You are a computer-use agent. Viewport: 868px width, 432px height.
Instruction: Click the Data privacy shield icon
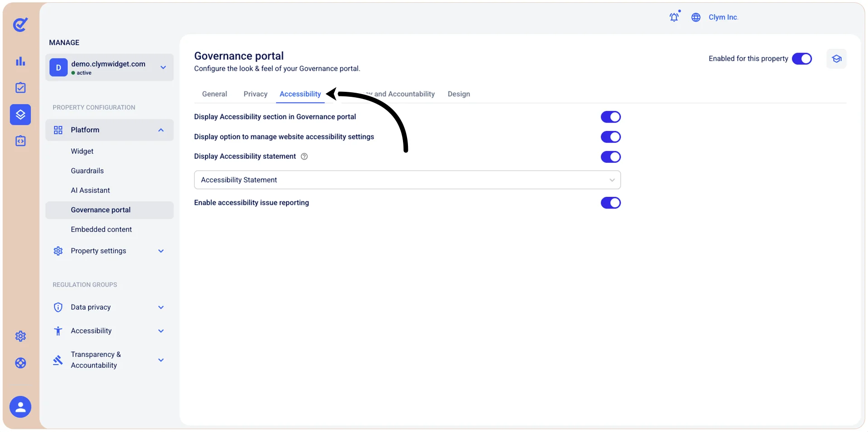coord(58,308)
